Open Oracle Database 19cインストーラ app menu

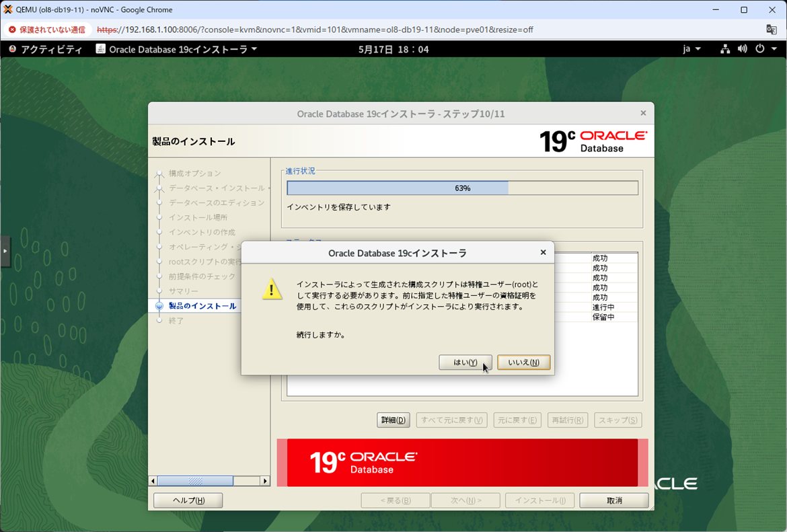click(183, 49)
